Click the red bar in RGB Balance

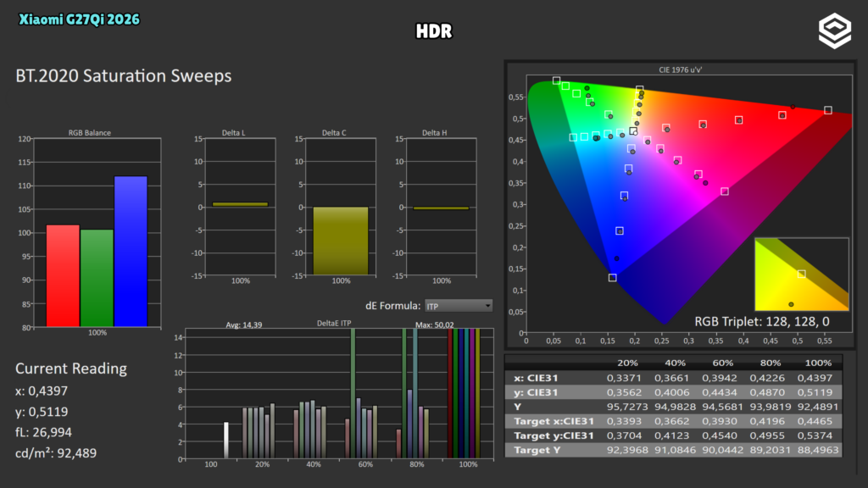pos(63,275)
